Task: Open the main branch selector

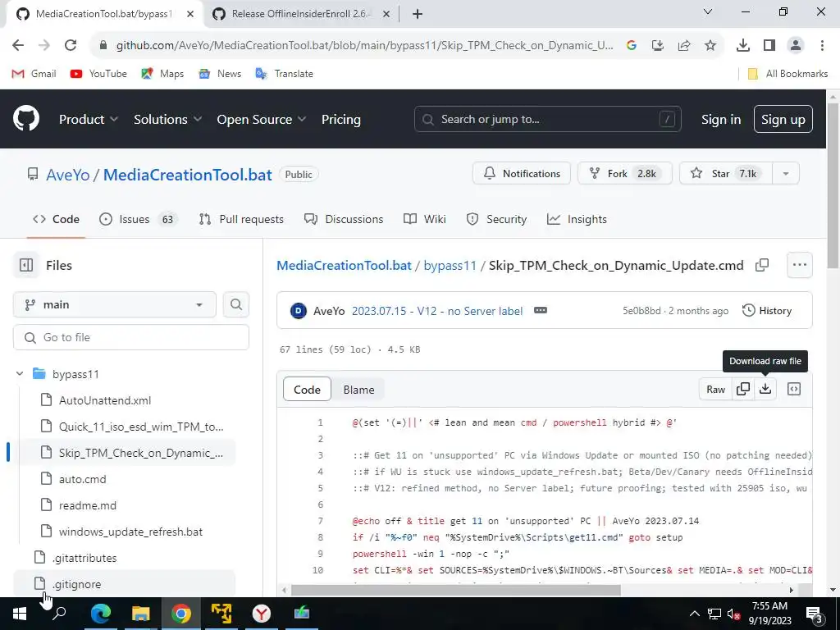Action: tap(115, 305)
